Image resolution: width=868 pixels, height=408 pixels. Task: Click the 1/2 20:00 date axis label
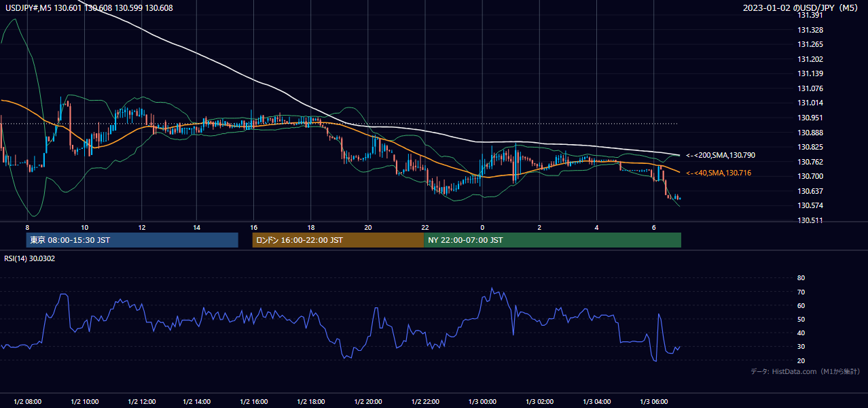(x=369, y=401)
